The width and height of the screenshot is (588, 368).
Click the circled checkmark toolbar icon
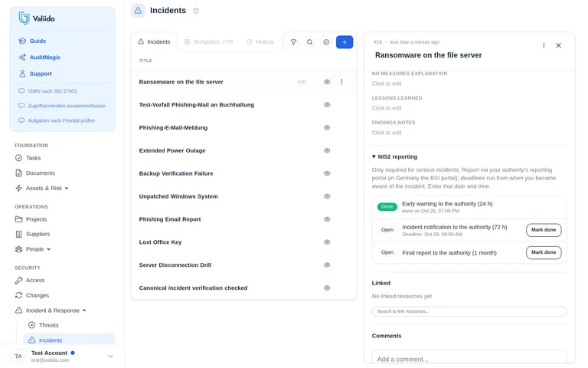[x=326, y=42]
